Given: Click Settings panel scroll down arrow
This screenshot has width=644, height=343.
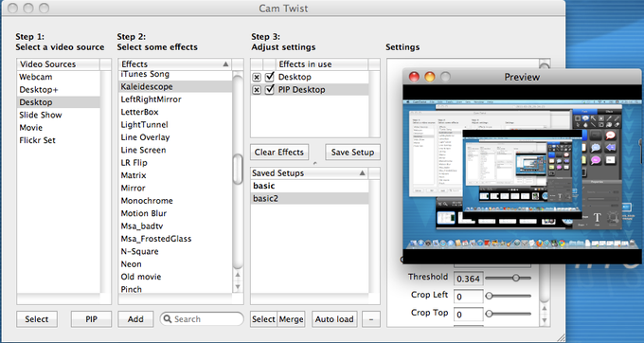Looking at the screenshot, I should (x=545, y=320).
